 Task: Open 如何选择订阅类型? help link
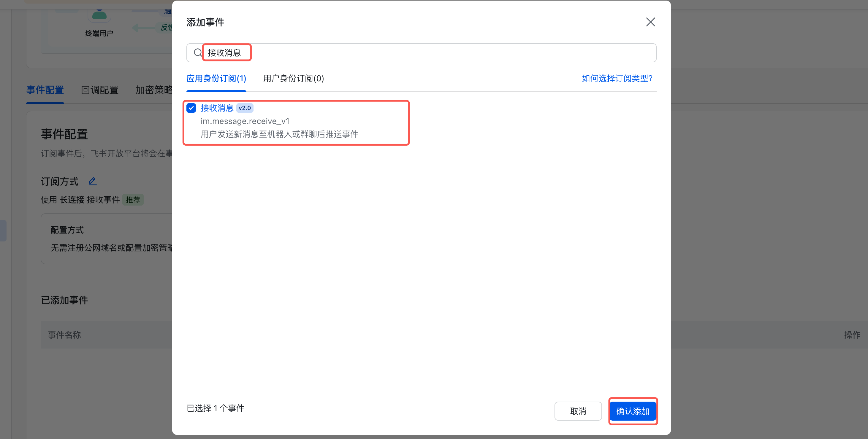click(617, 78)
